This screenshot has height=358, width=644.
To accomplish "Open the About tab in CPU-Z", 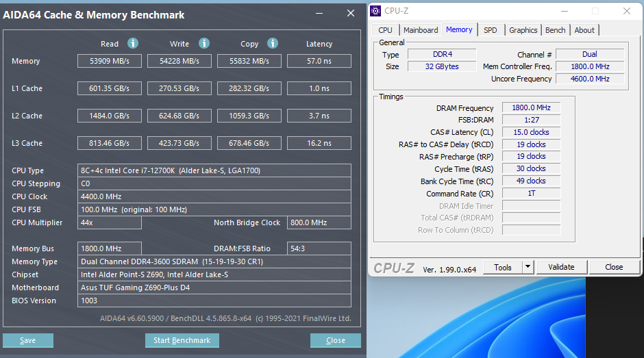I will point(584,30).
